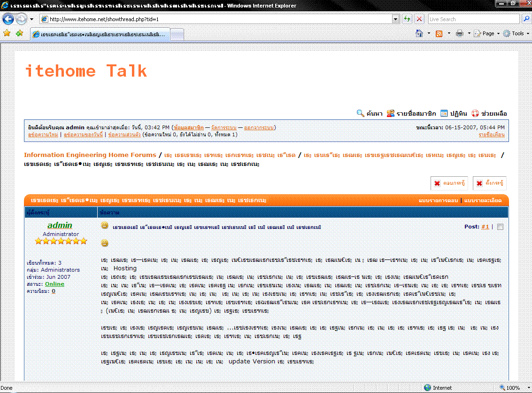Viewport: 532px width, 393px height.
Task: Click the RSS feeds icon
Action: 439,33
